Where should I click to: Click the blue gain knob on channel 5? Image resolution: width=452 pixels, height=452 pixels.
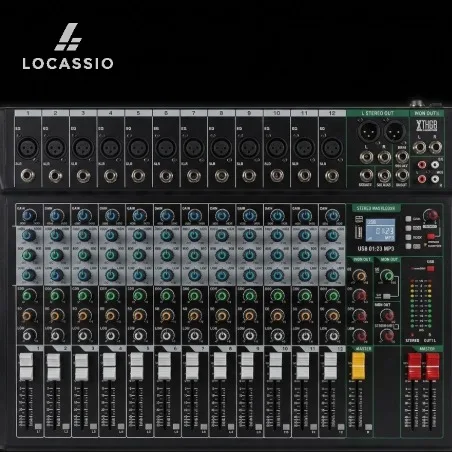[139, 216]
